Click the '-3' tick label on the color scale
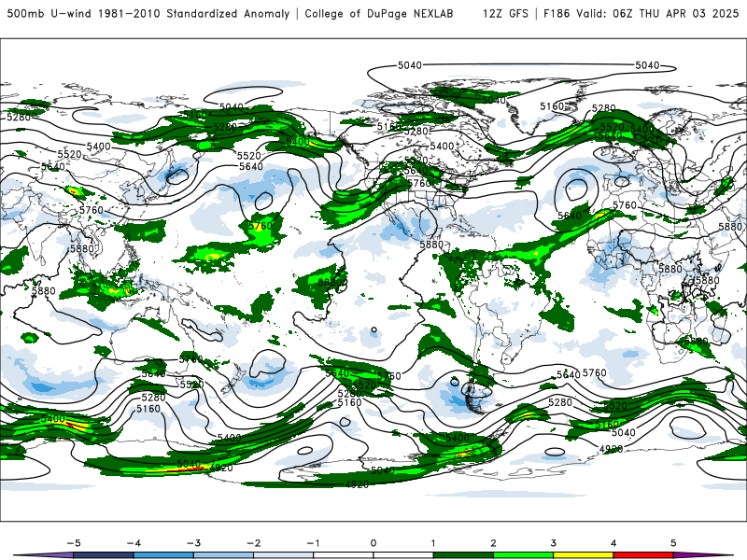The height and width of the screenshot is (560, 747). (x=193, y=543)
